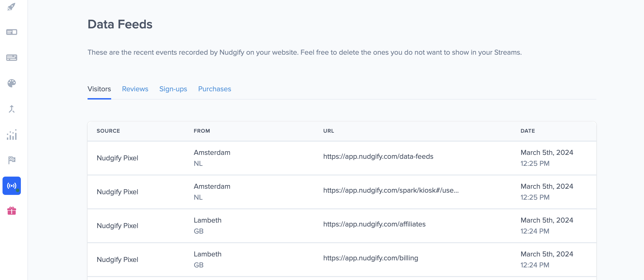The height and width of the screenshot is (280, 644).
Task: Open the Purchases tab
Action: 215,89
